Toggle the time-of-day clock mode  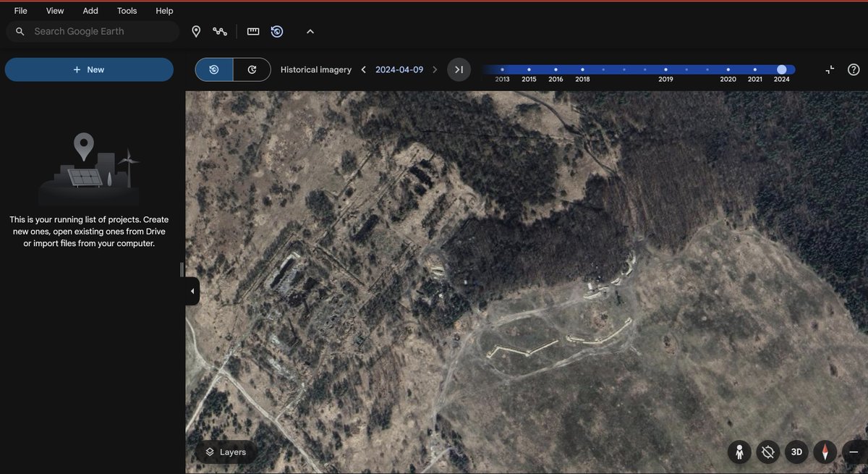[x=252, y=69]
